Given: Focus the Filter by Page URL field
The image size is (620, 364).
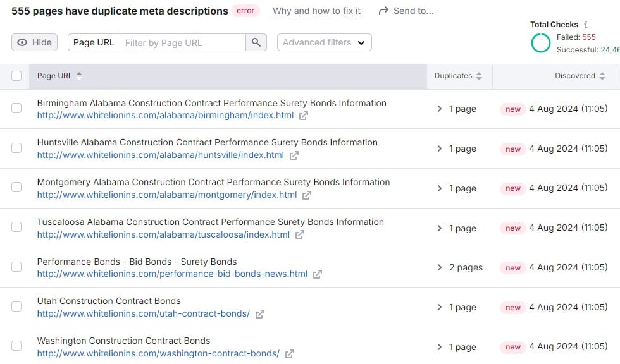Looking at the screenshot, I should coord(182,42).
